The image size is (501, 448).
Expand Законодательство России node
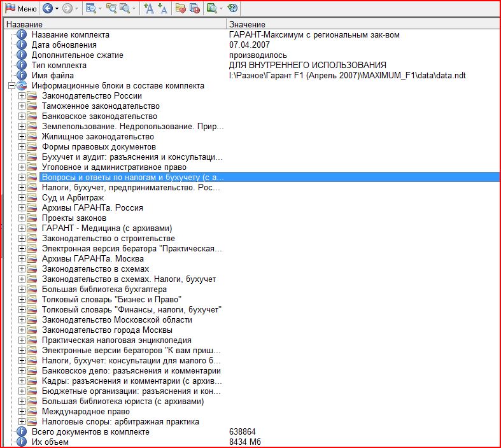[22, 96]
